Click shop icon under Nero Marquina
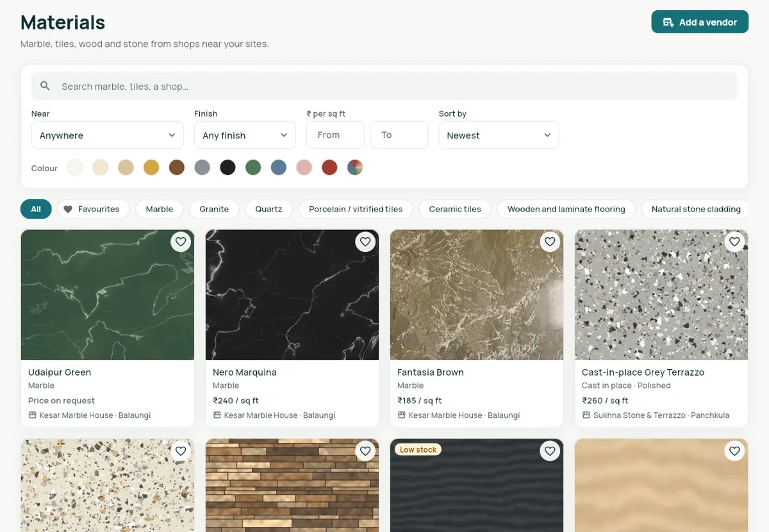Image resolution: width=769 pixels, height=532 pixels. pyautogui.click(x=217, y=415)
